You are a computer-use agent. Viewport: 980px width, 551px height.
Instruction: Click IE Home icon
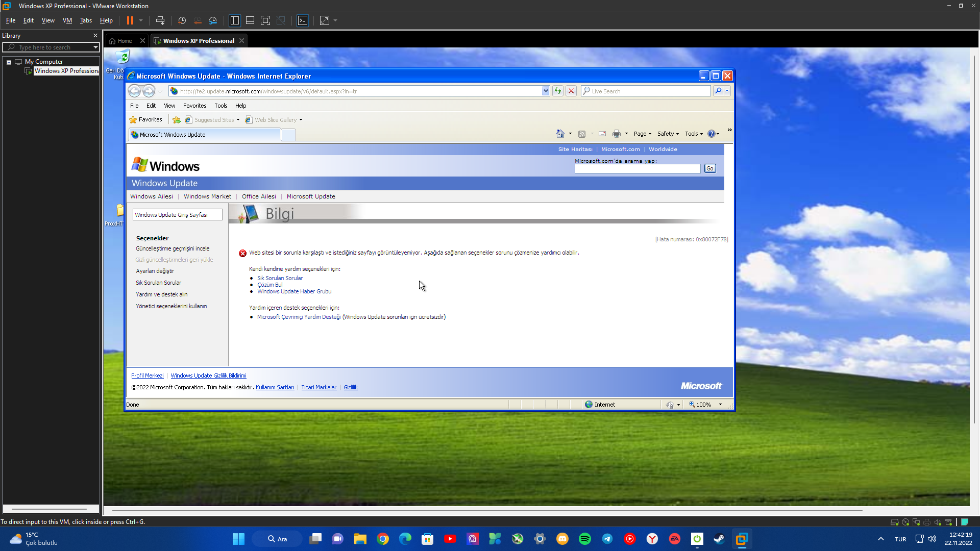pyautogui.click(x=560, y=134)
